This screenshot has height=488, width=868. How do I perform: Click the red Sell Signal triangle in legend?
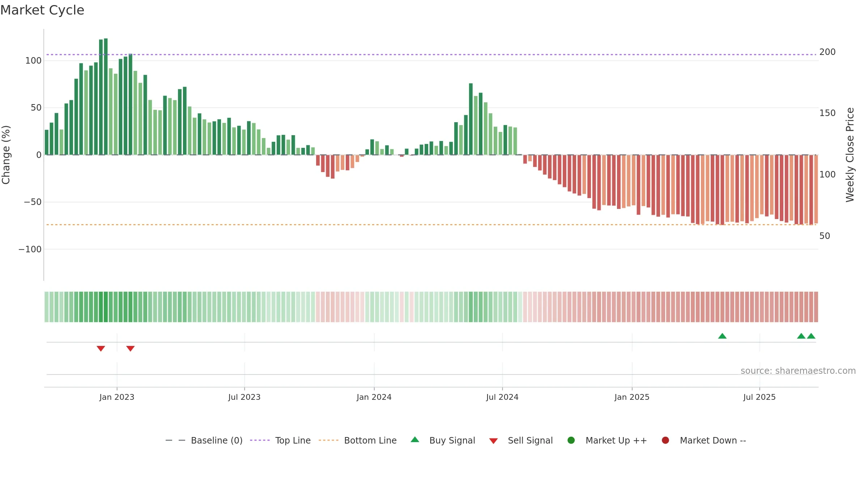click(x=493, y=441)
